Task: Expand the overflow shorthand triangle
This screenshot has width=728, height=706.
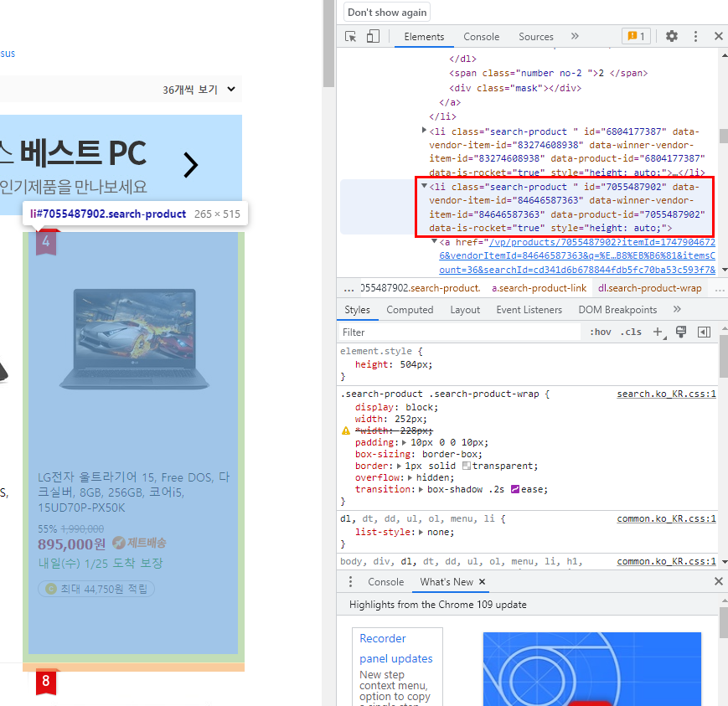Action: (410, 477)
